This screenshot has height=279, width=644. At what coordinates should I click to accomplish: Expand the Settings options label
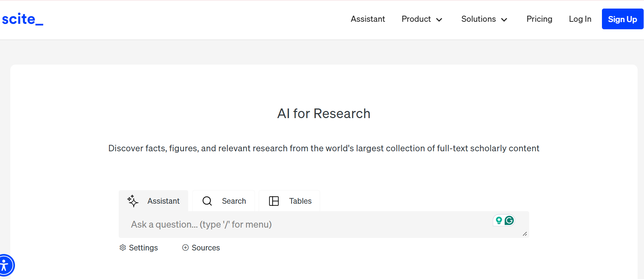point(143,248)
